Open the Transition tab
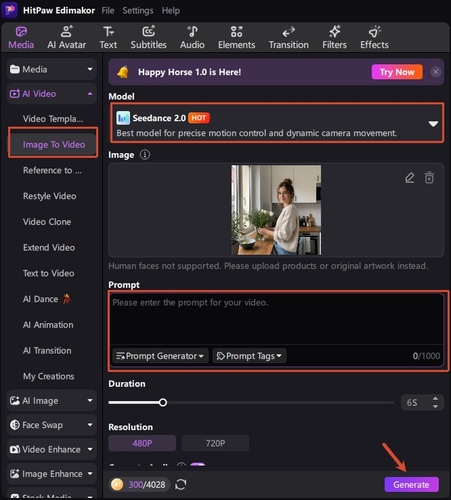The height and width of the screenshot is (500, 451). pyautogui.click(x=289, y=37)
